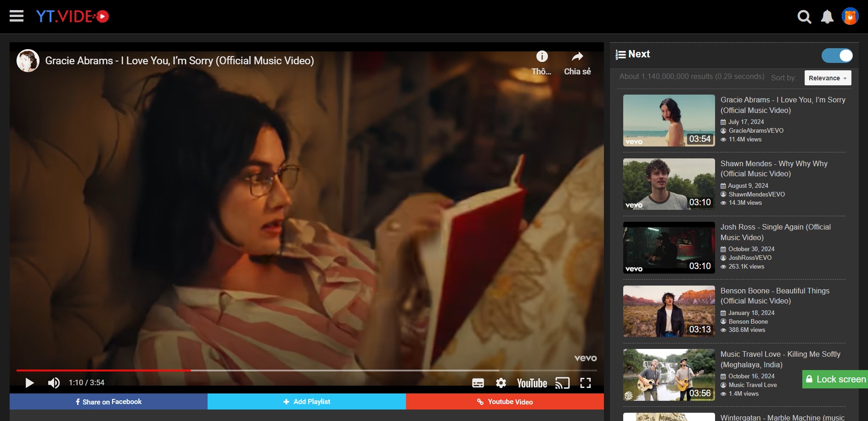Click the Next playlist list icon
The image size is (868, 421).
pyautogui.click(x=620, y=55)
